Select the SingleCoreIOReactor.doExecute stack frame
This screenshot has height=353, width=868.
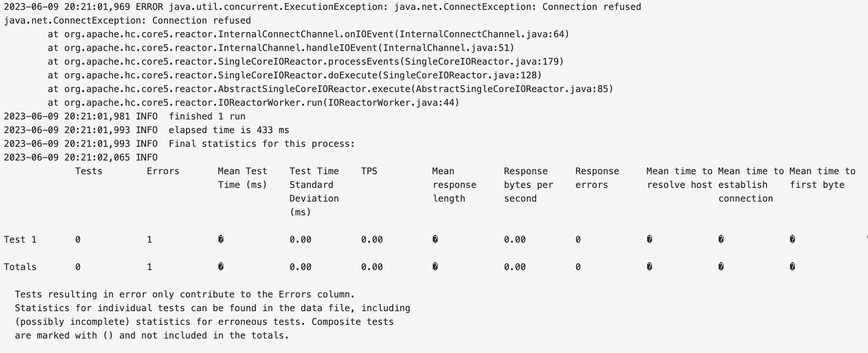pyautogui.click(x=294, y=75)
